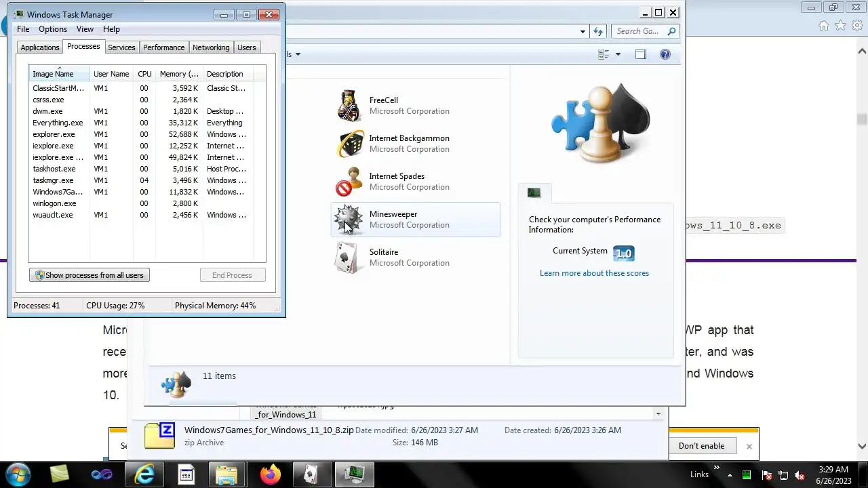Click the Internet Explorer Home icon

click(824, 26)
